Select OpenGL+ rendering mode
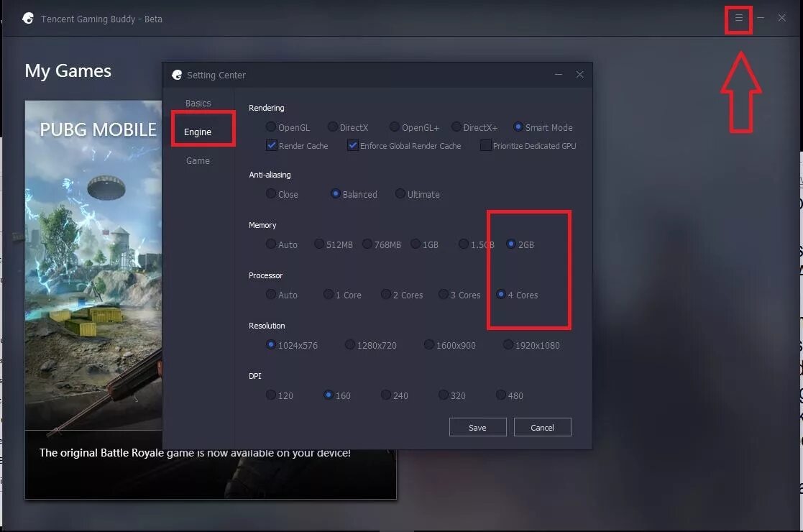The height and width of the screenshot is (532, 803). 395,127
